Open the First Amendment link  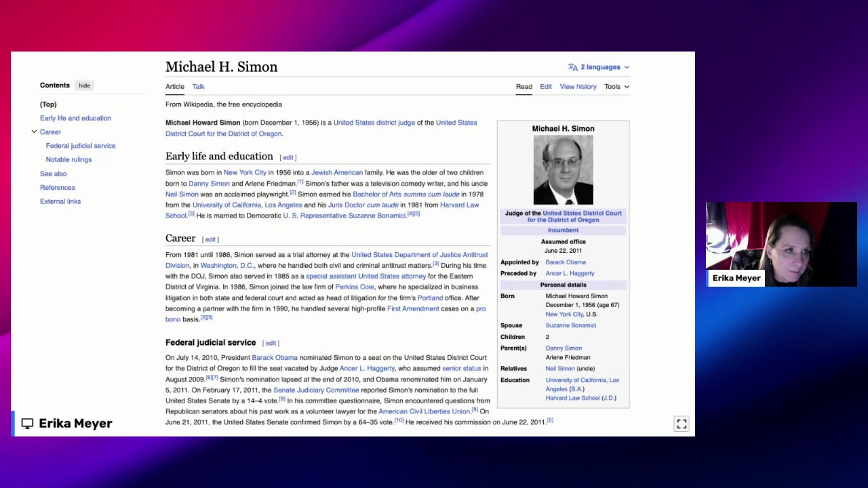click(413, 309)
